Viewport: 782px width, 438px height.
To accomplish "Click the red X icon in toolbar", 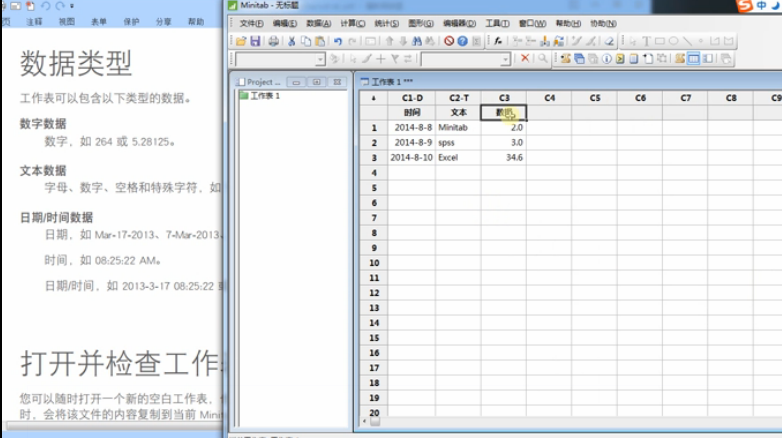I will (525, 58).
